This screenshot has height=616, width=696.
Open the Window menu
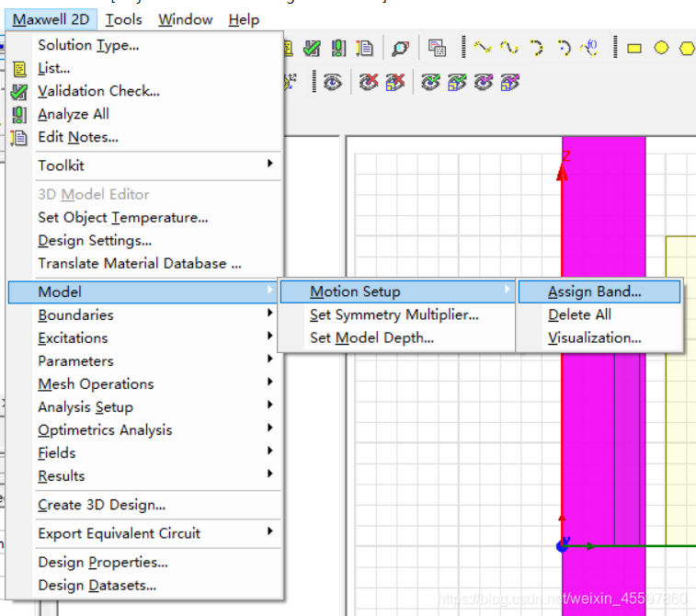(x=185, y=19)
